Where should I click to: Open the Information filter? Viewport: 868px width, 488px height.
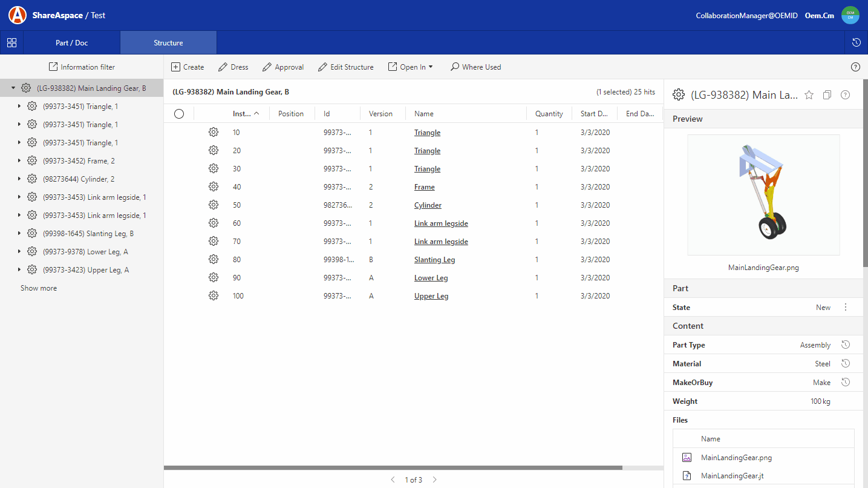click(82, 67)
